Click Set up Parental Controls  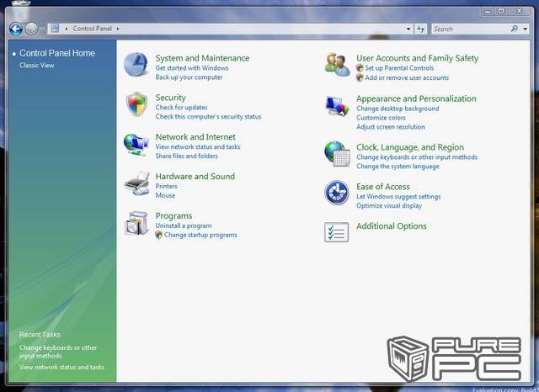(x=399, y=68)
